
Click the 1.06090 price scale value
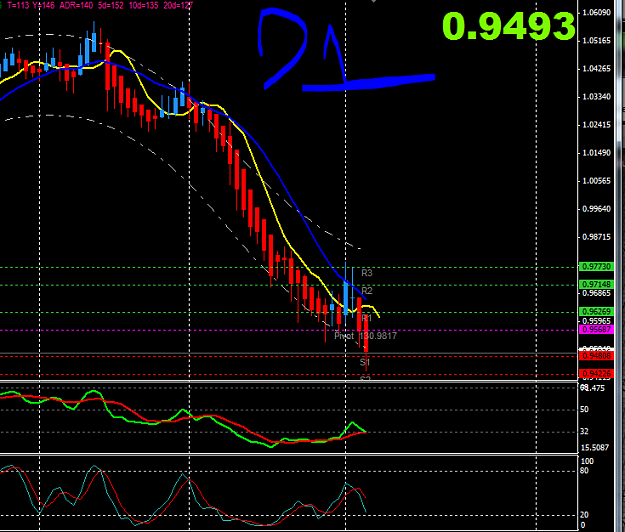point(597,13)
